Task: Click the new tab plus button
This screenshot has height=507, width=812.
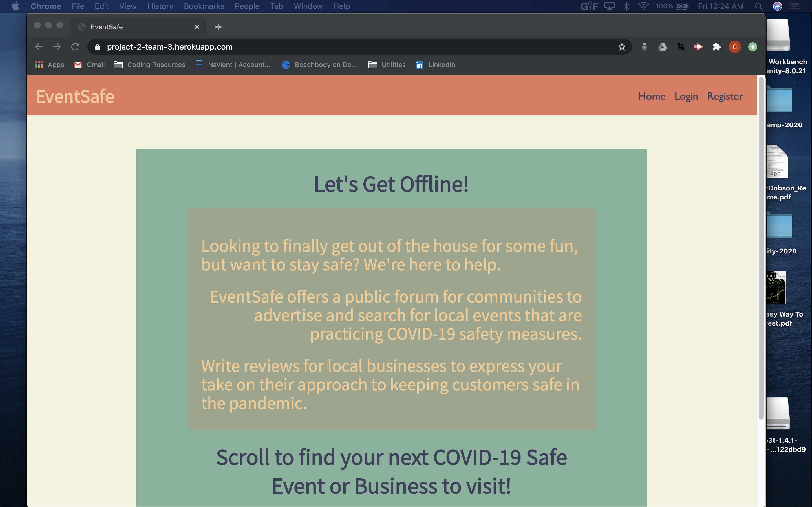Action: tap(218, 26)
